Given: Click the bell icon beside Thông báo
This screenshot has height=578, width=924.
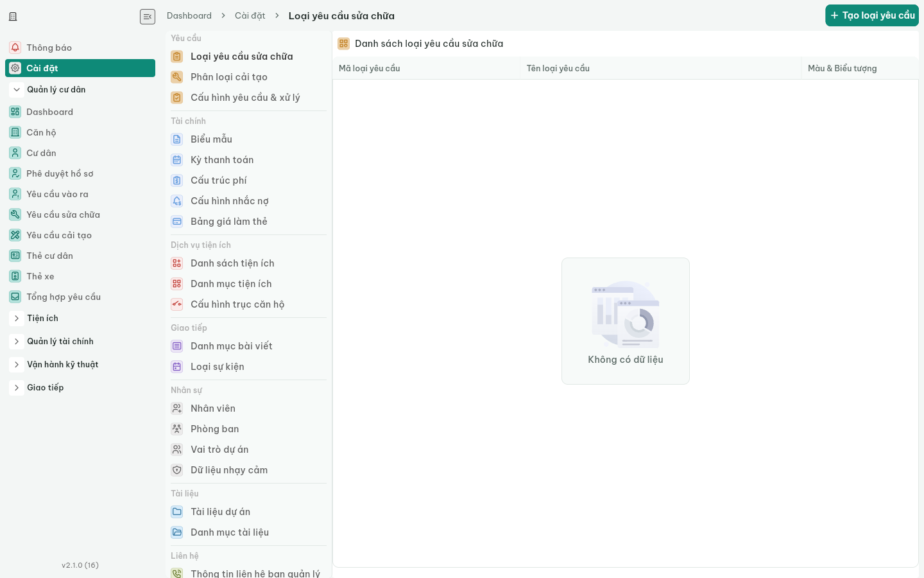Looking at the screenshot, I should (x=15, y=48).
